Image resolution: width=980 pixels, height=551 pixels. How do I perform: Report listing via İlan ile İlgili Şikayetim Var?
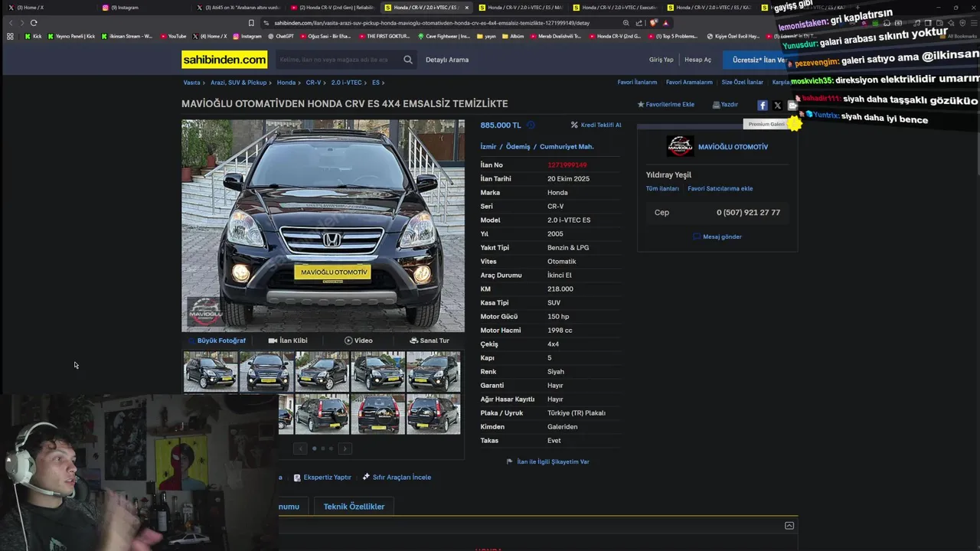tap(548, 461)
